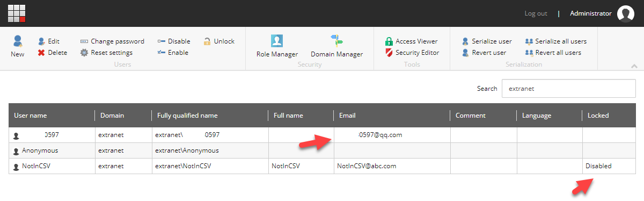Click the Sitecore launchpad grid icon
Viewport: 644px width, 201px height.
point(17,13)
